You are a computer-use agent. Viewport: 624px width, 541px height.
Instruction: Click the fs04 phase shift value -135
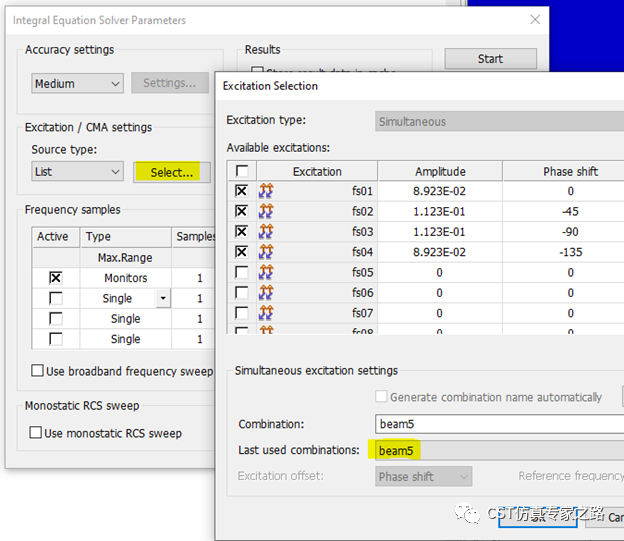[x=570, y=252]
